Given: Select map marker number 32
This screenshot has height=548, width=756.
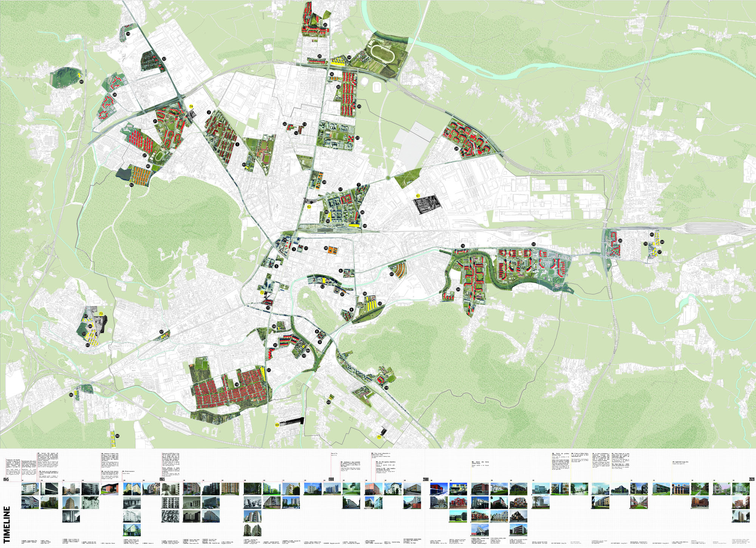Looking at the screenshot, I should tap(164, 59).
